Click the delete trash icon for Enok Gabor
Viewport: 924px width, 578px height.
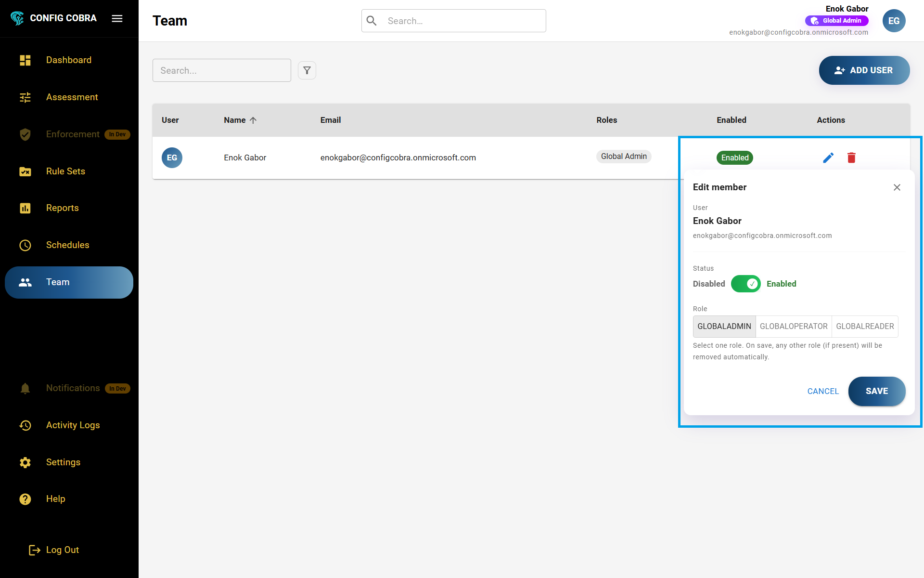851,158
